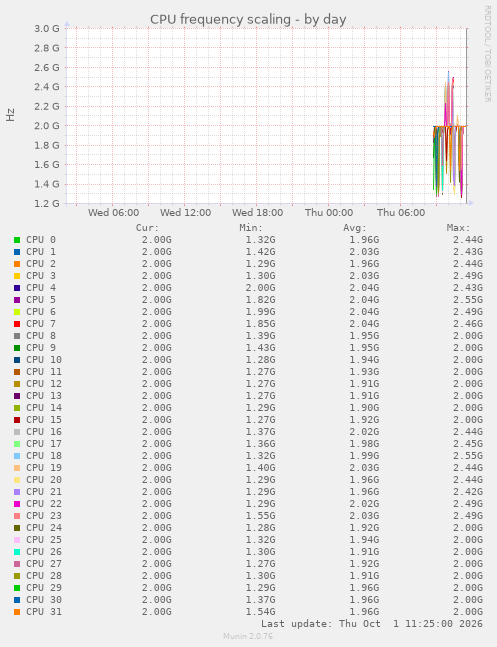This screenshot has height=647, width=497.
Task: Click the red CPU 7 legend swatch
Action: (x=17, y=324)
